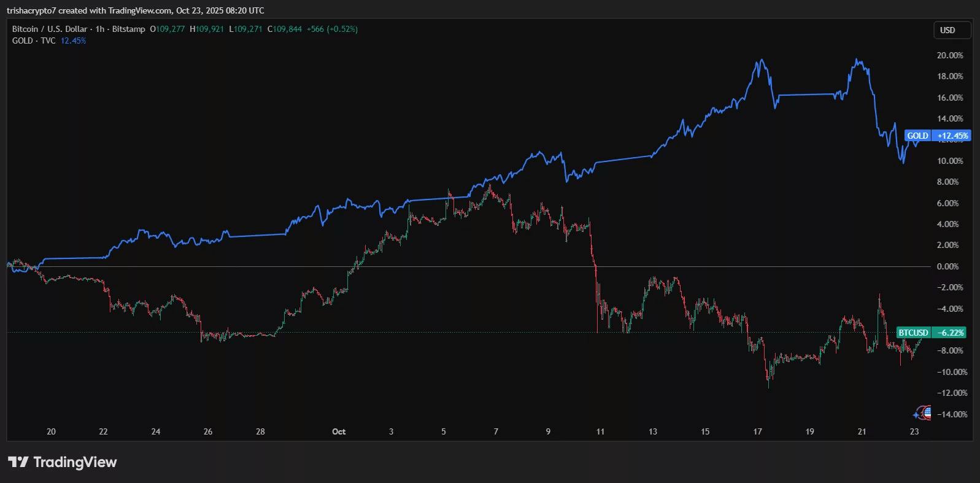Click the US flag economic event icon
980x483 pixels.
point(927,412)
